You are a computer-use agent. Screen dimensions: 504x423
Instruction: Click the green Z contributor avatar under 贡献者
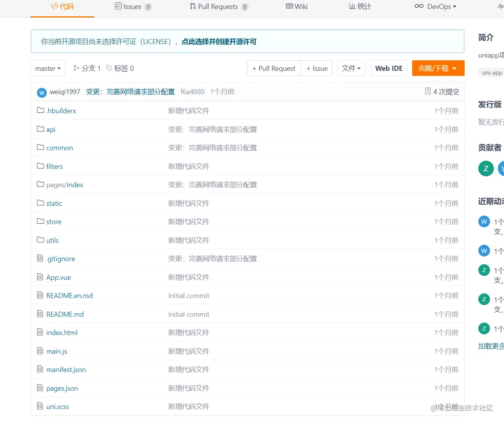coord(486,168)
